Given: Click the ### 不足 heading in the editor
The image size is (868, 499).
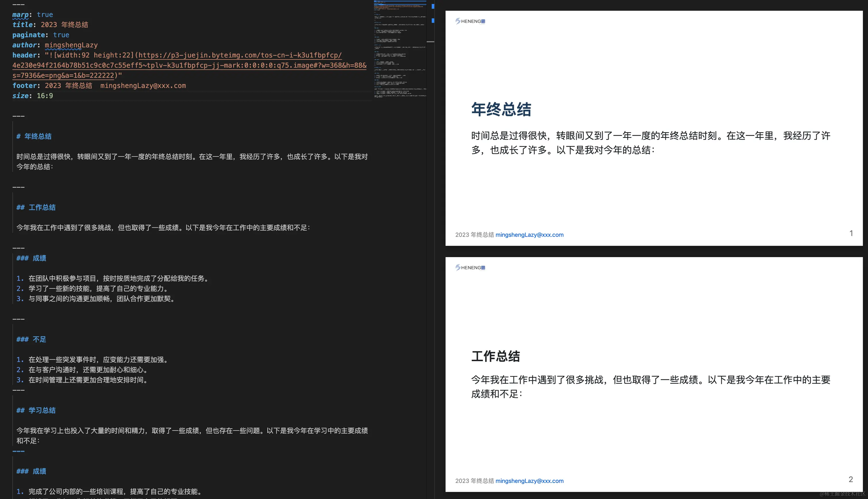Looking at the screenshot, I should (31, 339).
